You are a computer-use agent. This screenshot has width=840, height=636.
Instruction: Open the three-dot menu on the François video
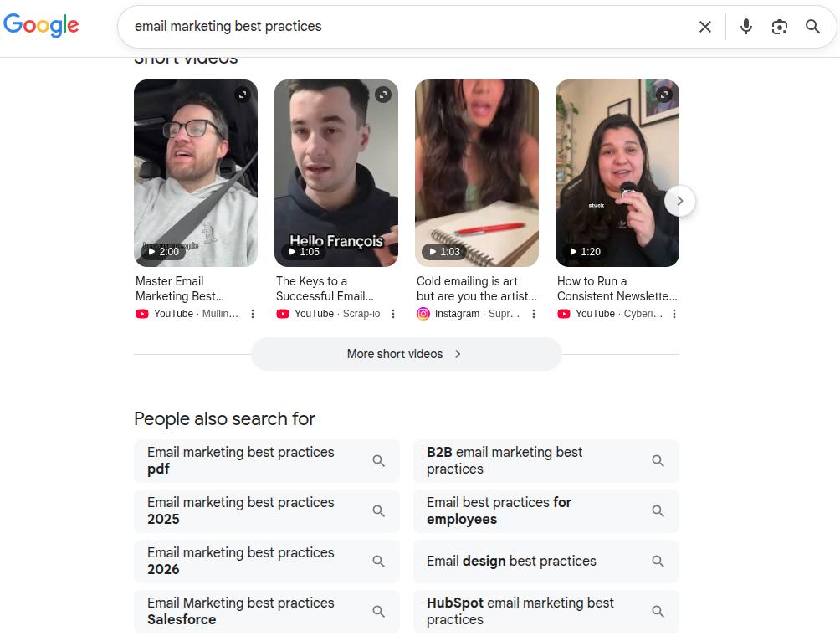click(x=393, y=314)
